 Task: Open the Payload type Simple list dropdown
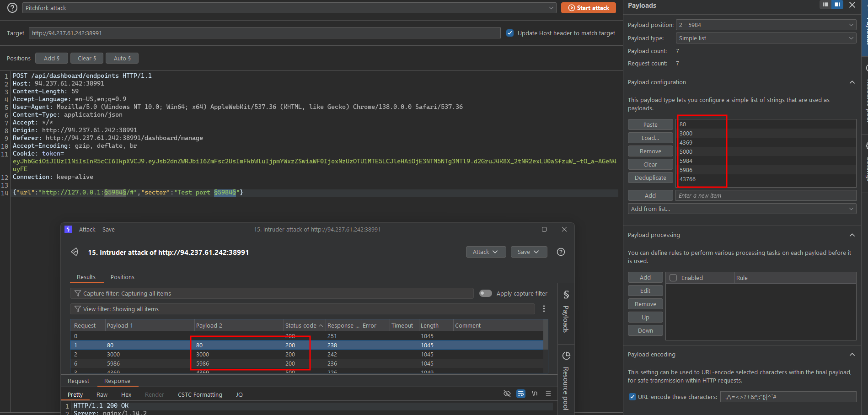[x=766, y=38]
